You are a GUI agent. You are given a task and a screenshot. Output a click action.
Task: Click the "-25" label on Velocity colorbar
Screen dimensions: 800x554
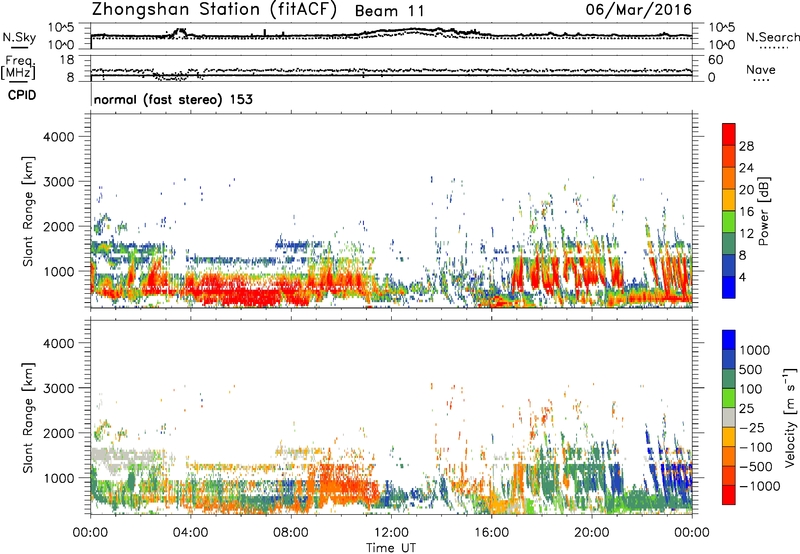752,428
